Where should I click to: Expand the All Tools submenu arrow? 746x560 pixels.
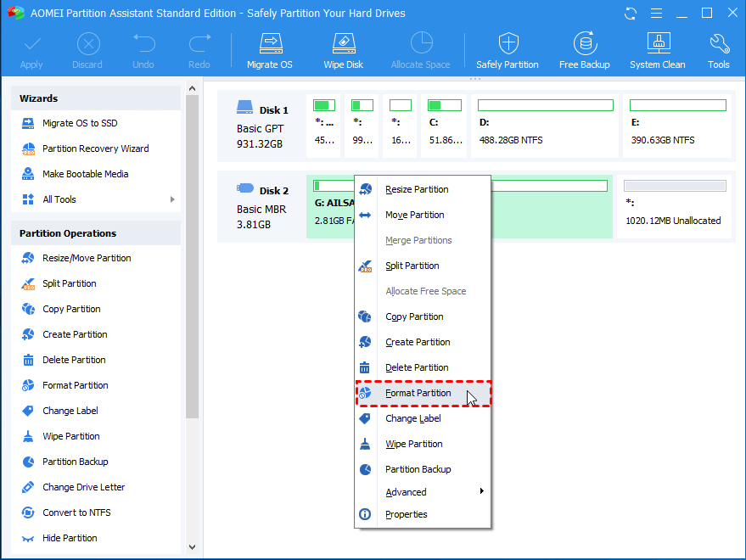pyautogui.click(x=172, y=199)
